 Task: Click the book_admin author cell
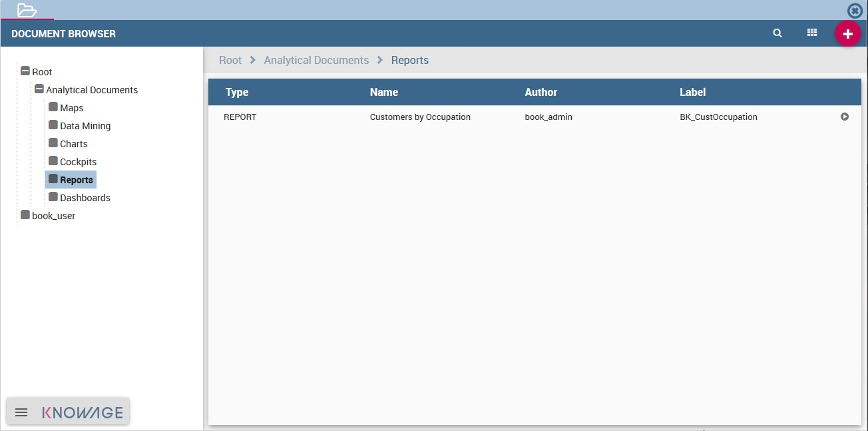(548, 117)
